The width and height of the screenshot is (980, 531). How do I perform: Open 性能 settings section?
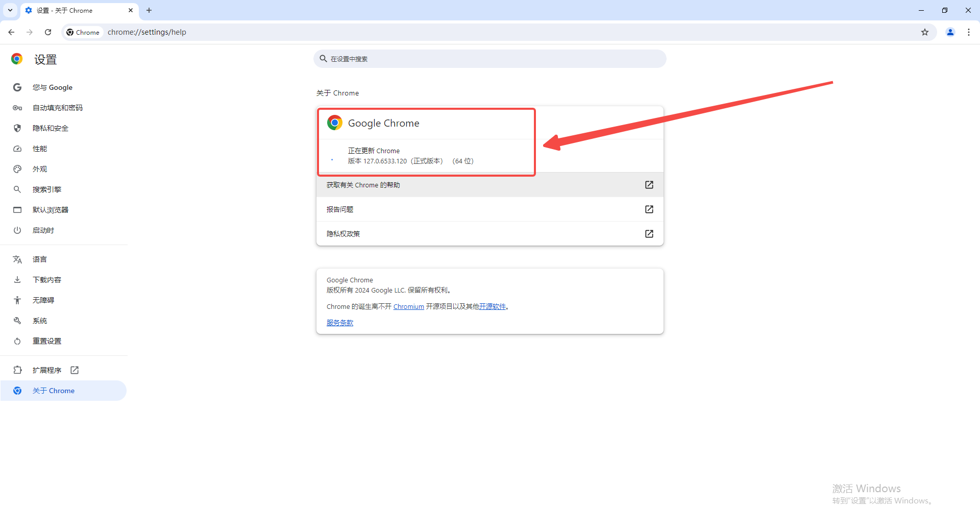tap(63, 149)
